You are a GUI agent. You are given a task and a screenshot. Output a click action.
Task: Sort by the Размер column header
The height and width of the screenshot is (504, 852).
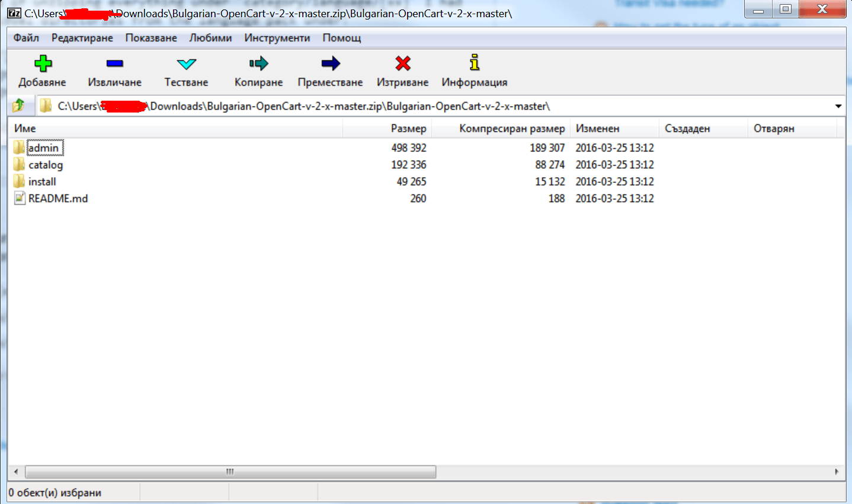(408, 129)
